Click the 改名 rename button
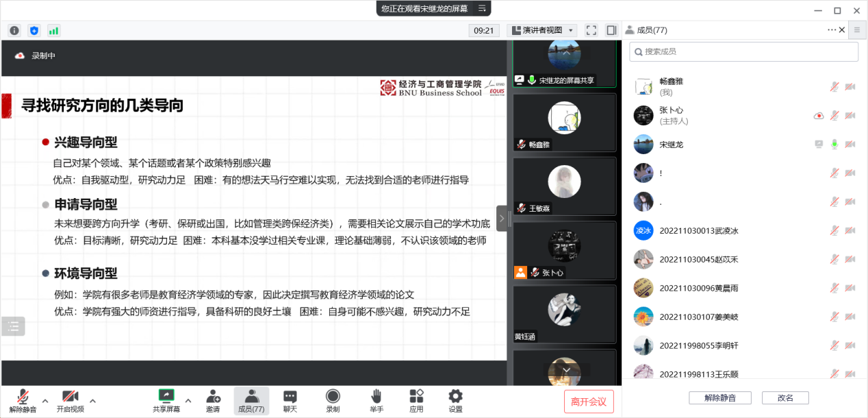 click(x=785, y=398)
